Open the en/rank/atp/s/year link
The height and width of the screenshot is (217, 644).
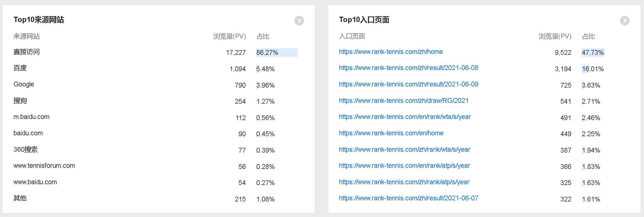point(404,166)
